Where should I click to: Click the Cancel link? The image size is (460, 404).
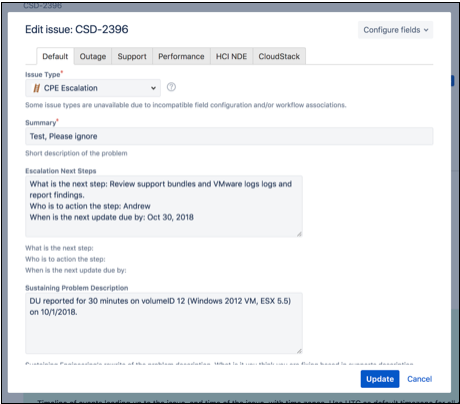pos(420,379)
